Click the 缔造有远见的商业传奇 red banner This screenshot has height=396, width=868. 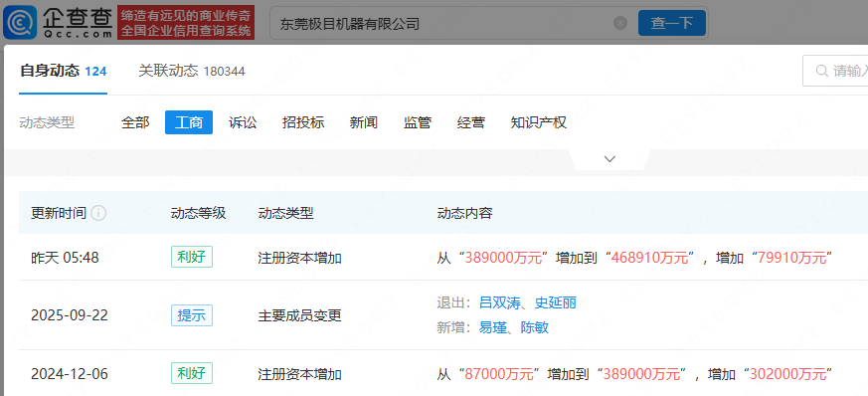pyautogui.click(x=186, y=23)
